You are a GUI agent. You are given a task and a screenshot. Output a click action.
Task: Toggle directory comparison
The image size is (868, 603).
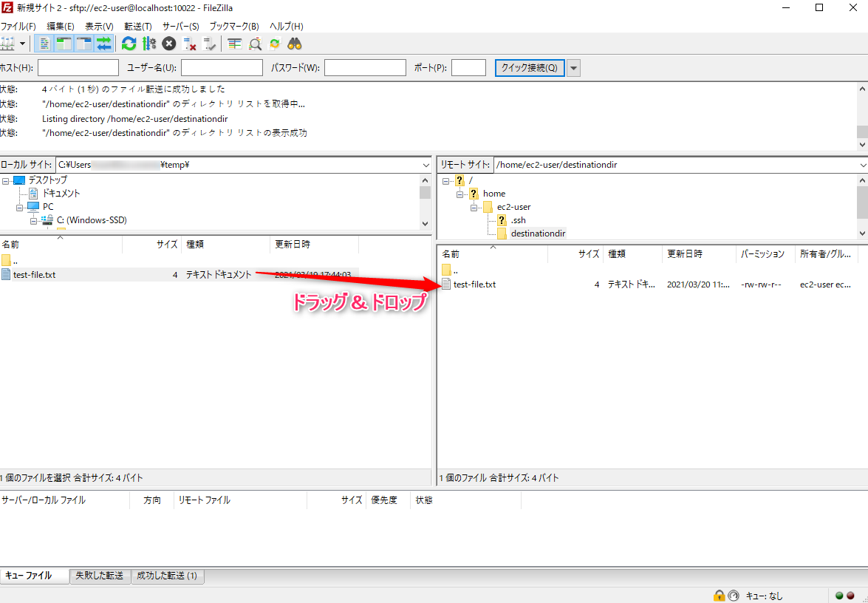[x=255, y=44]
